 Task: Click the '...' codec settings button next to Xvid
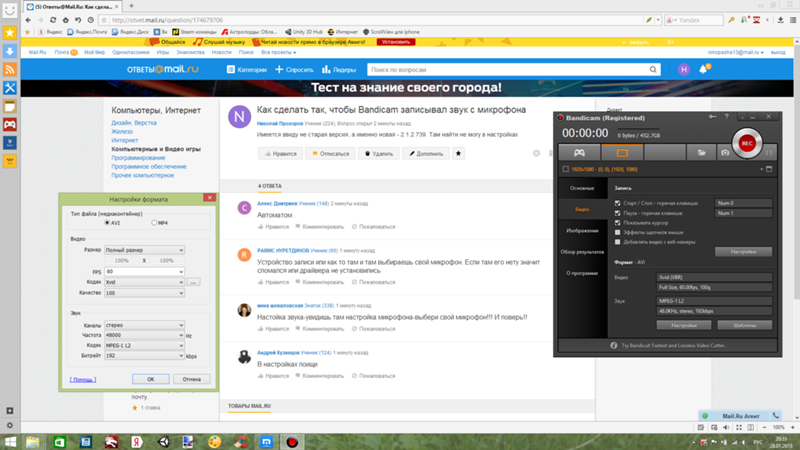click(193, 282)
